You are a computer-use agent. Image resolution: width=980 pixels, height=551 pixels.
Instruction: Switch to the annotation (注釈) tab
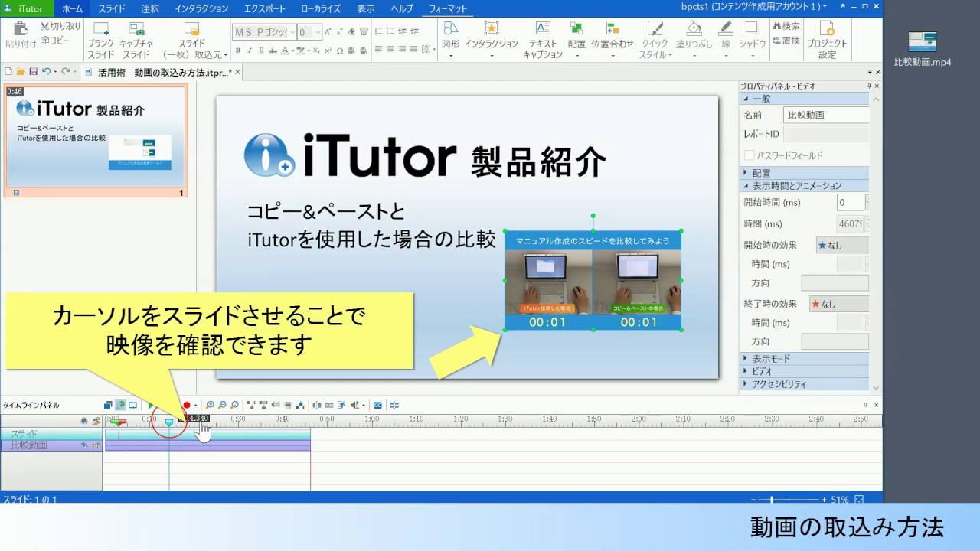[150, 9]
